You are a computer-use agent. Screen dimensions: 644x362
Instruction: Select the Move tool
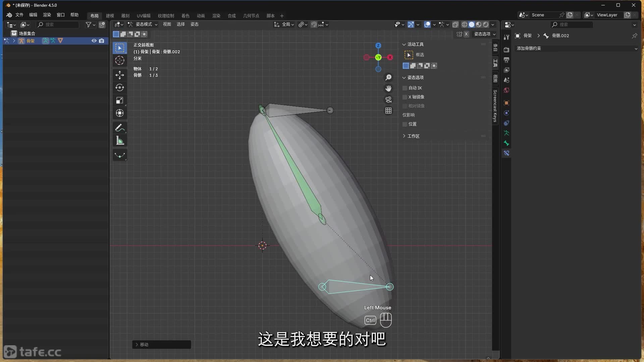pyautogui.click(x=120, y=75)
